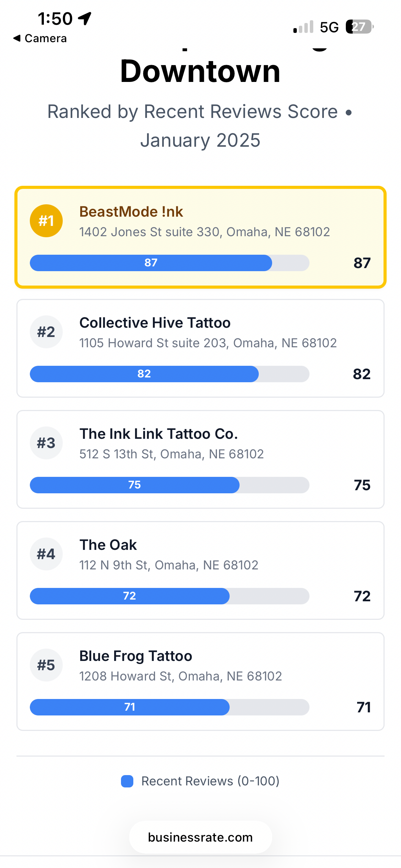401x868 pixels.
Task: Tap the #2 rank badge
Action: (x=46, y=332)
